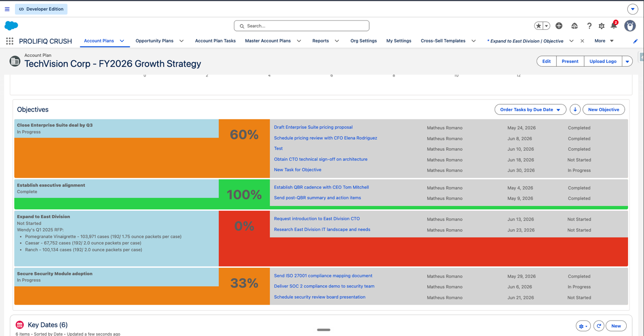Click the favorites star icon

tap(539, 26)
